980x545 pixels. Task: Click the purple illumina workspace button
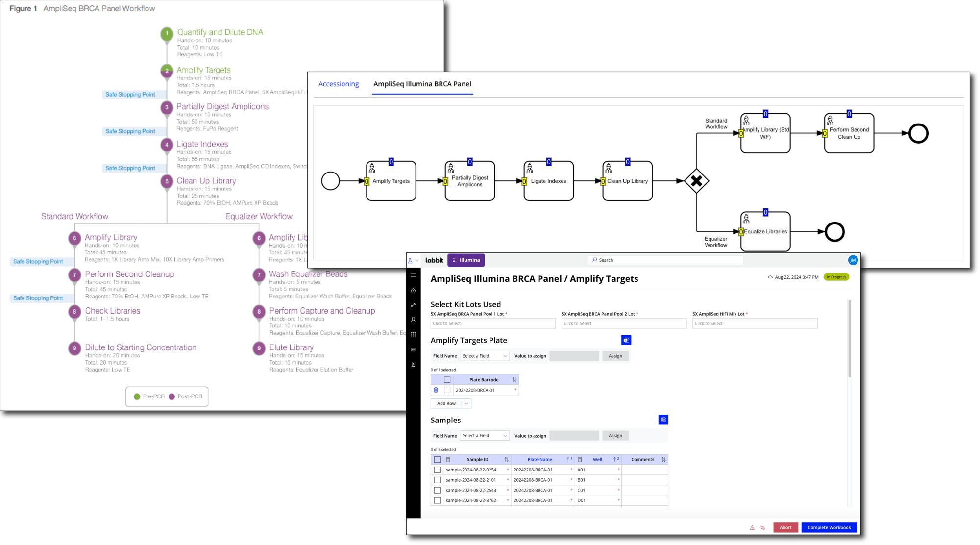coord(466,260)
